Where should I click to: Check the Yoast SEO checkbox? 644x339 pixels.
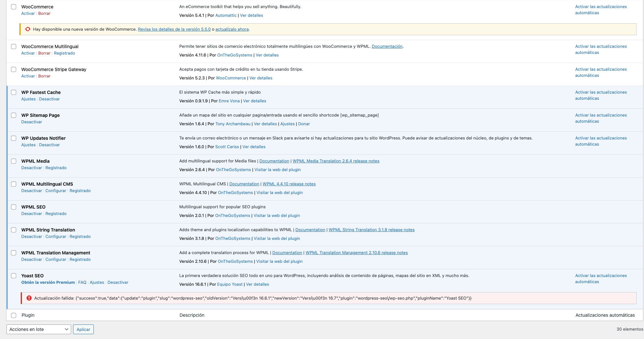pyautogui.click(x=14, y=276)
